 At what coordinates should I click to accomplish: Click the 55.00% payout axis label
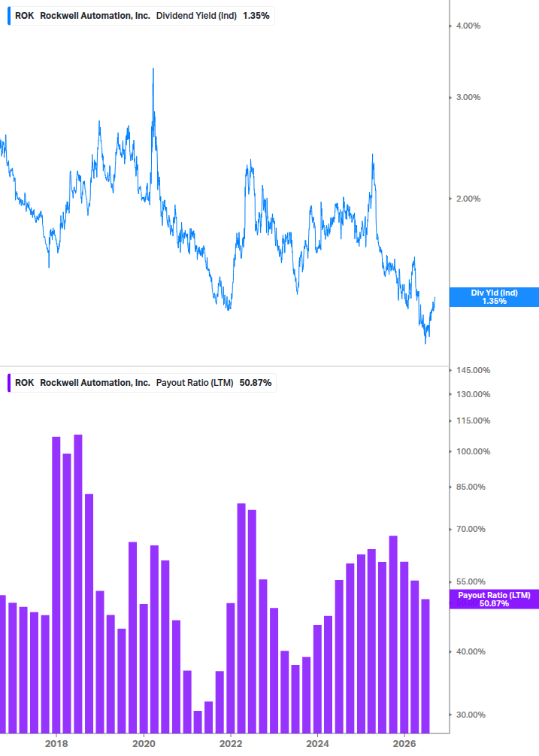tap(471, 582)
